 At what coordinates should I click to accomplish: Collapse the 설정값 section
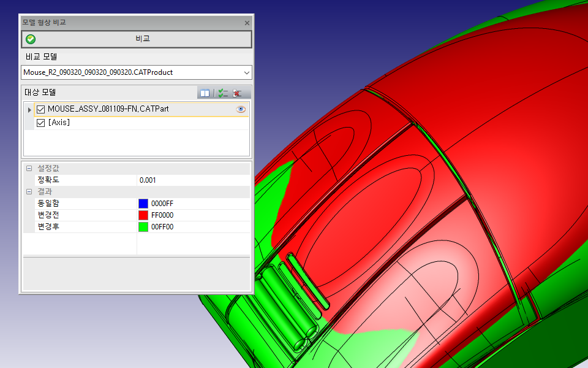click(28, 168)
